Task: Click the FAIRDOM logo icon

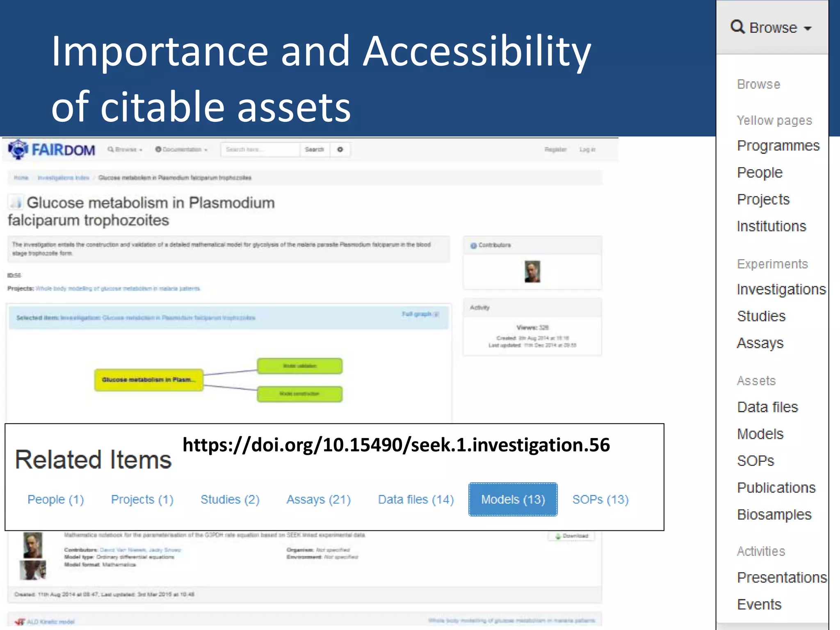Action: [18, 149]
